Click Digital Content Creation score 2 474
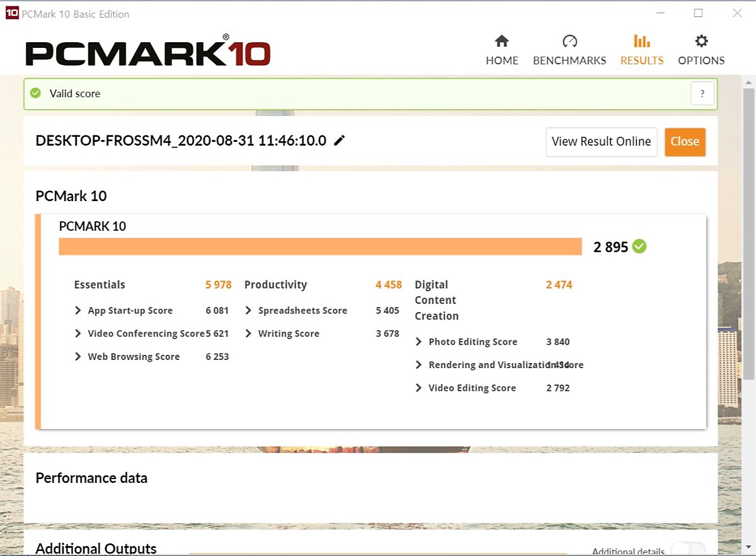 click(x=559, y=285)
